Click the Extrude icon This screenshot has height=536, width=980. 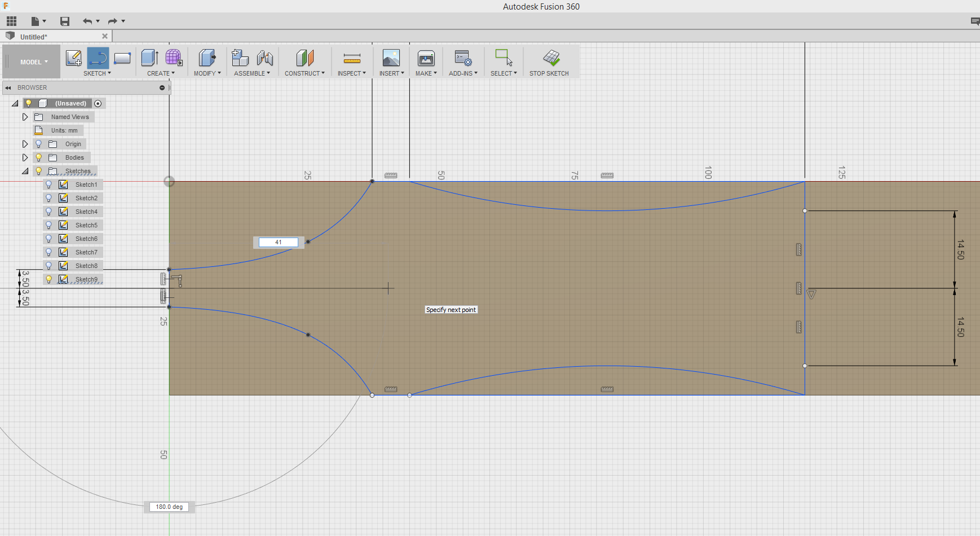coord(149,58)
